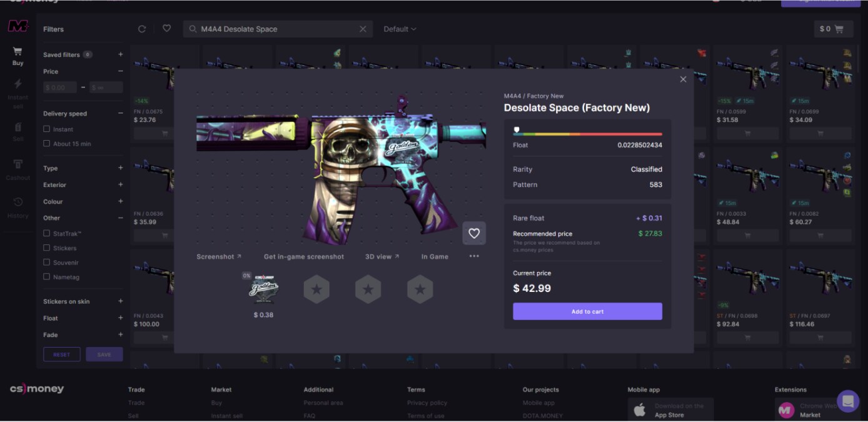This screenshot has width=868, height=422.
Task: Open the support chat bubble icon
Action: pyautogui.click(x=848, y=401)
